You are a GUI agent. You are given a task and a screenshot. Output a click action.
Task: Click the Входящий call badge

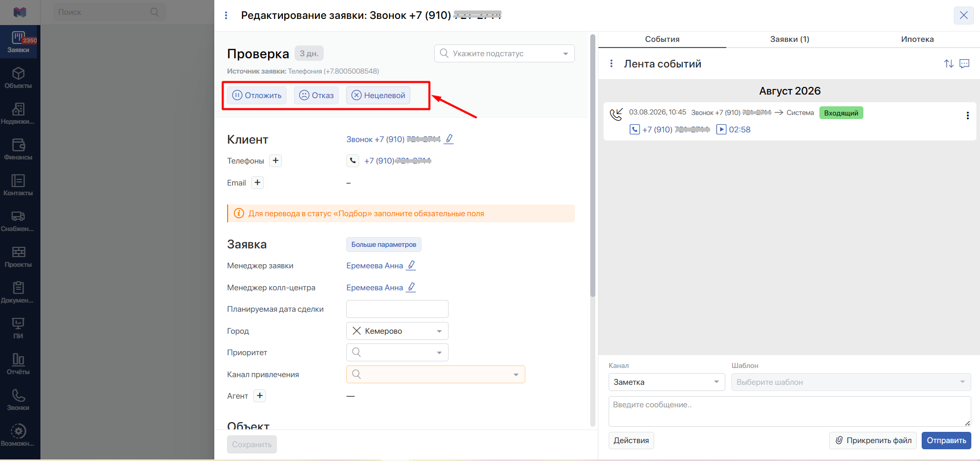point(841,113)
